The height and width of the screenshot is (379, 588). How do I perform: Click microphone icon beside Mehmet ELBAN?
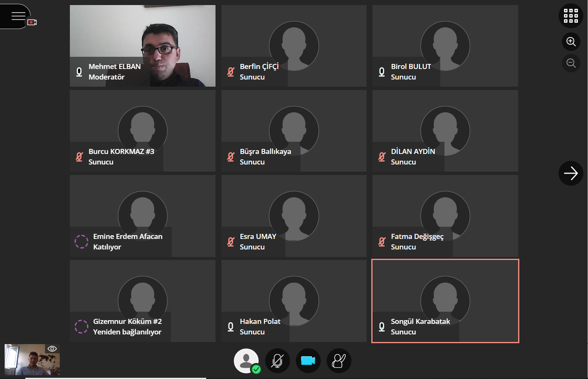click(x=79, y=72)
